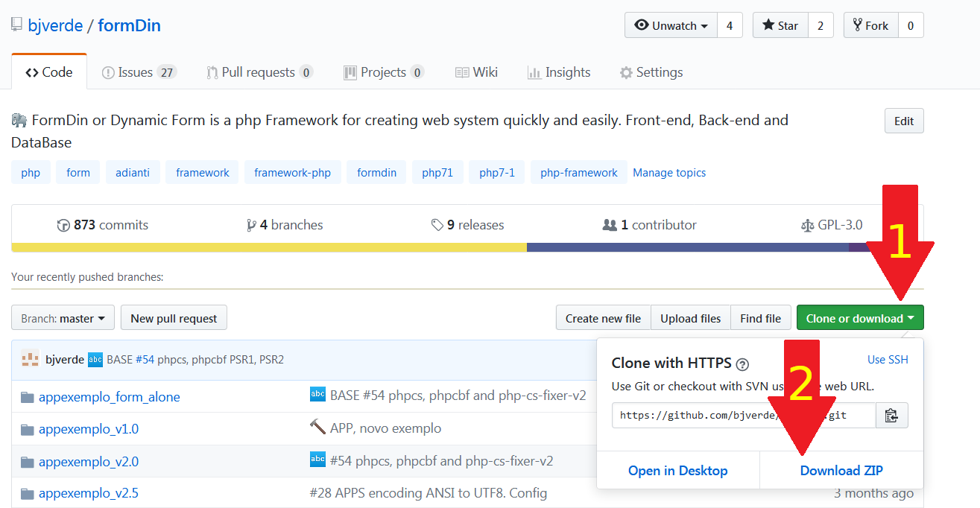The height and width of the screenshot is (508, 980).
Task: Select the form topic tag
Action: pos(78,172)
